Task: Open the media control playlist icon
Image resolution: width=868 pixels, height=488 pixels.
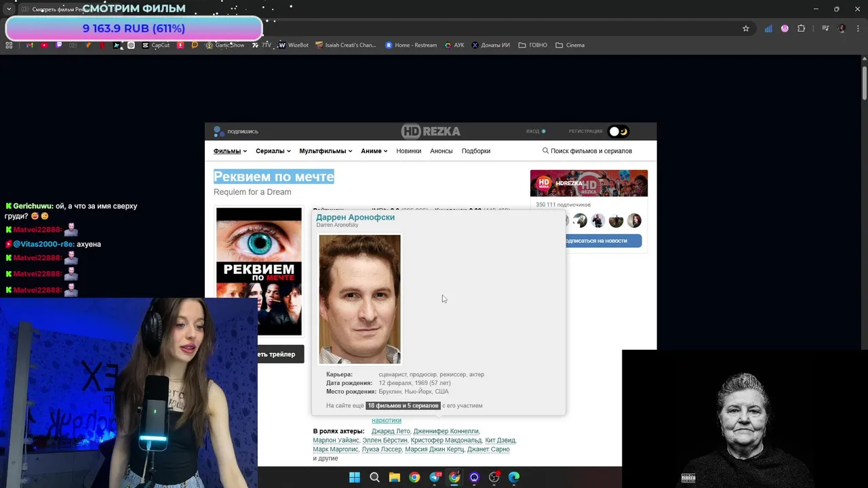Action: pyautogui.click(x=825, y=28)
